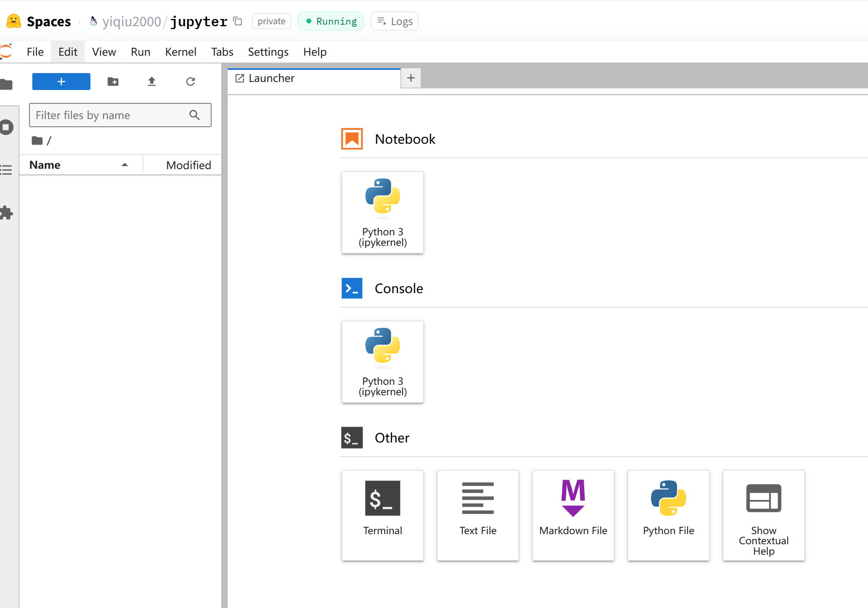The height and width of the screenshot is (608, 868).
Task: Open the Help menu
Action: pos(315,52)
